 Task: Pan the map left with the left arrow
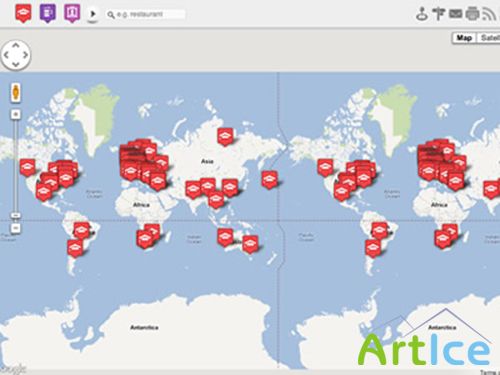click(6, 55)
